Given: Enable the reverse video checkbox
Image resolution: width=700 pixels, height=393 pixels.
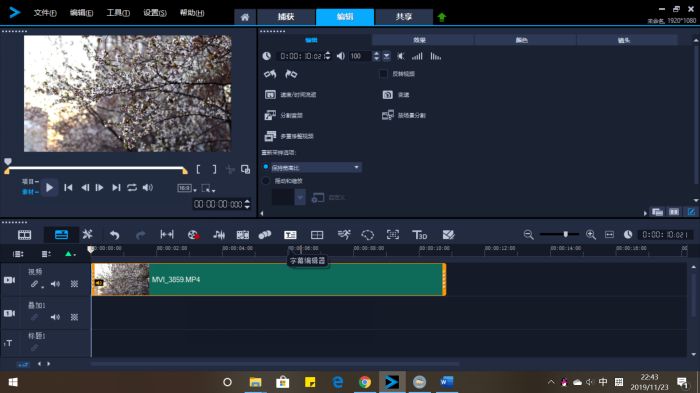Looking at the screenshot, I should (x=383, y=74).
